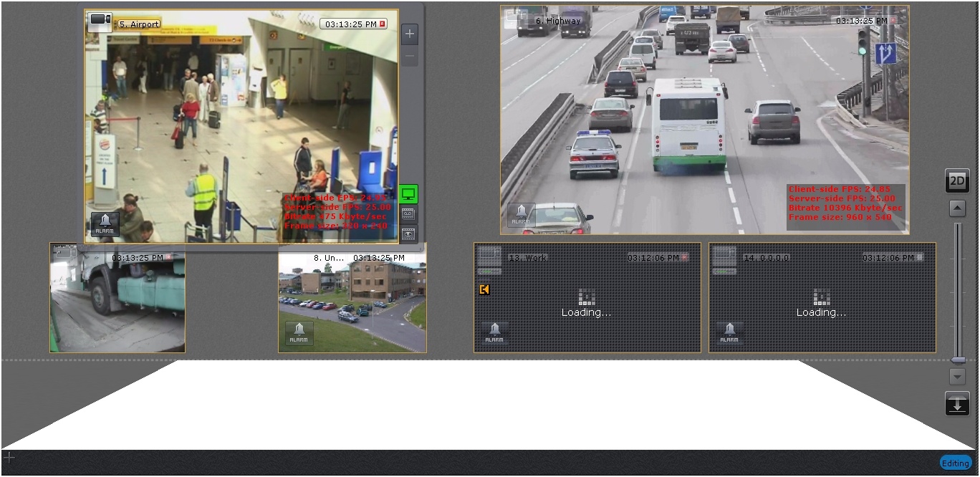Click ALARM bell on camera 8 tile
The image size is (980, 477).
click(299, 333)
